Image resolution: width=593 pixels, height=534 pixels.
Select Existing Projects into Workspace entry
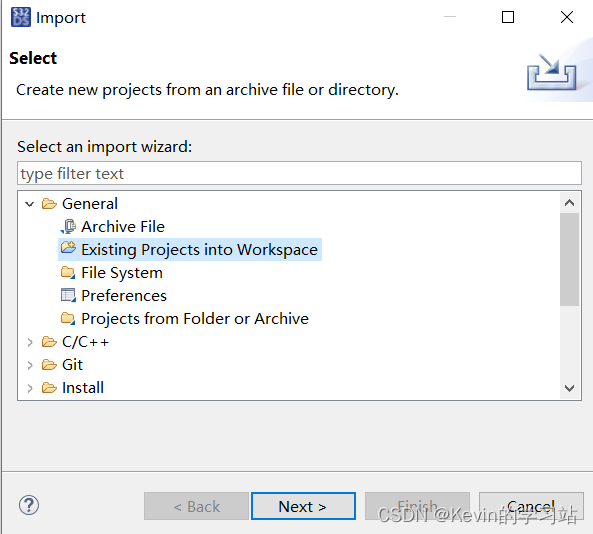click(x=190, y=250)
